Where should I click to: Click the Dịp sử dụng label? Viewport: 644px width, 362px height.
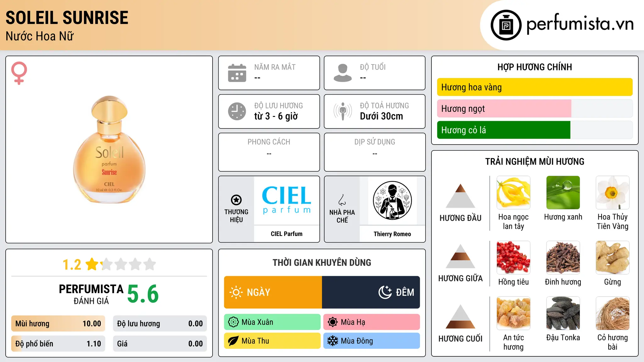click(375, 142)
